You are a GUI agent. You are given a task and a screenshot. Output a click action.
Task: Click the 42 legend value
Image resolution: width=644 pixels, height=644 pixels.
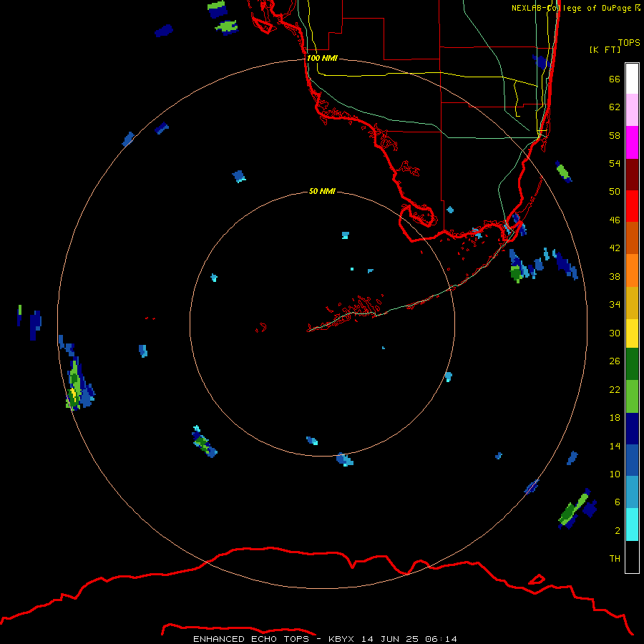(615, 248)
